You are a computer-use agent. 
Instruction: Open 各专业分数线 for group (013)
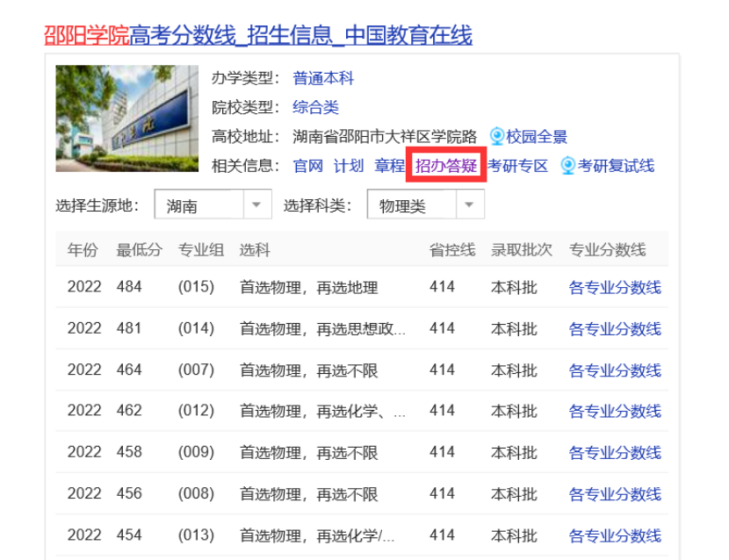coord(615,535)
